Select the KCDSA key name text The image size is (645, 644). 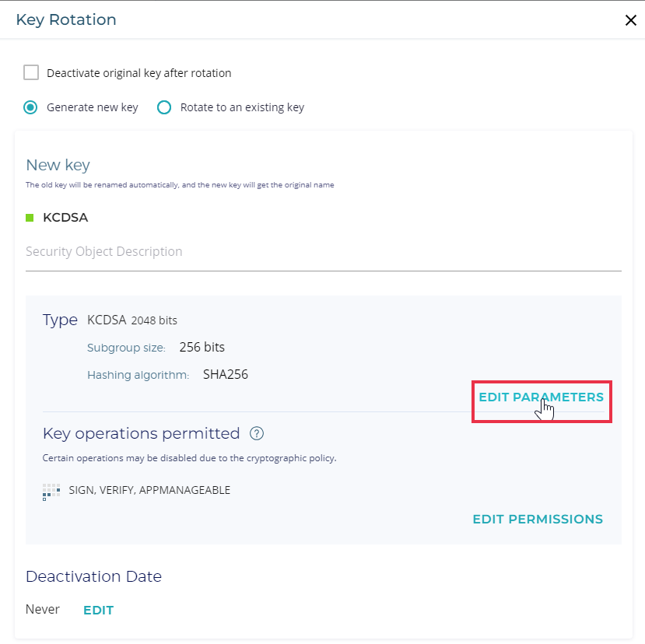(x=65, y=218)
